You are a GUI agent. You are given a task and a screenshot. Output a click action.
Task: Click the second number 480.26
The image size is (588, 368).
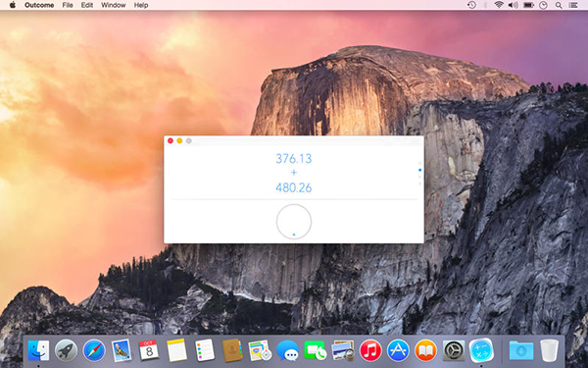coord(294,187)
